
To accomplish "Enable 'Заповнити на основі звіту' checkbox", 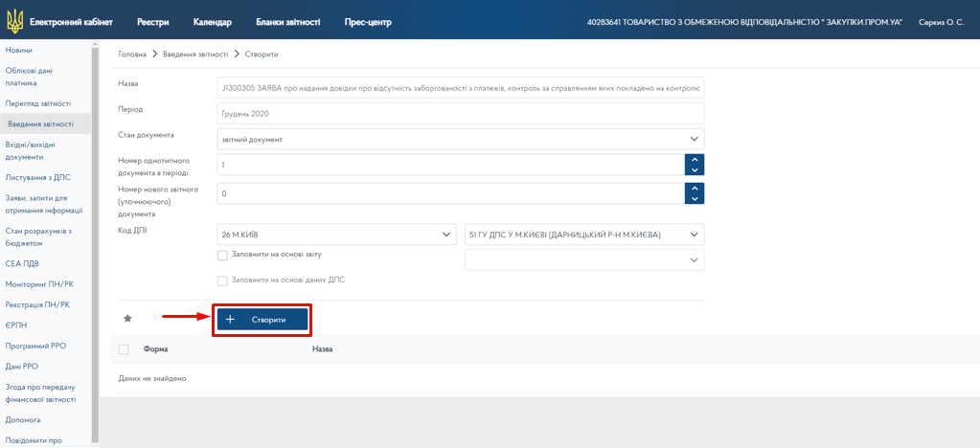I will 223,256.
